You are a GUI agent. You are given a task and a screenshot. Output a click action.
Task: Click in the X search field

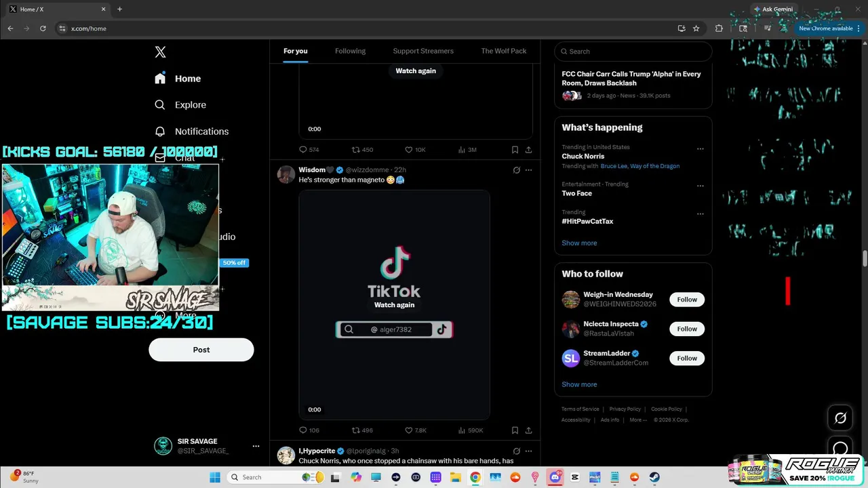[x=633, y=52]
